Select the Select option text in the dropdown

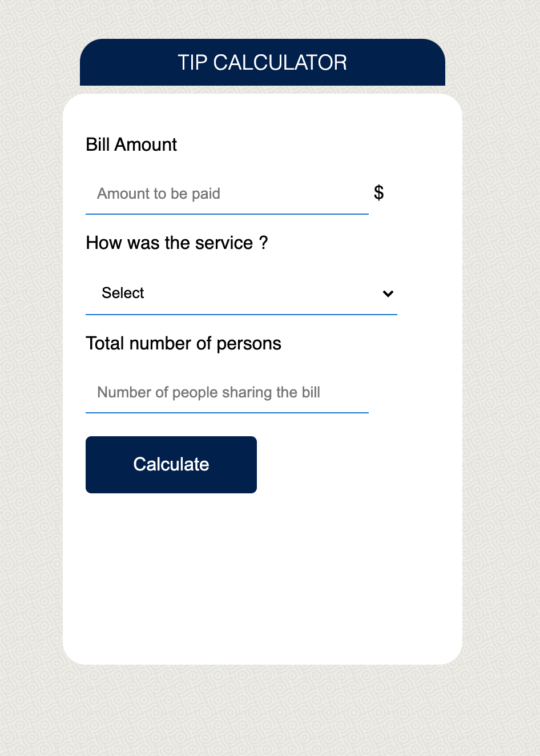pos(122,293)
